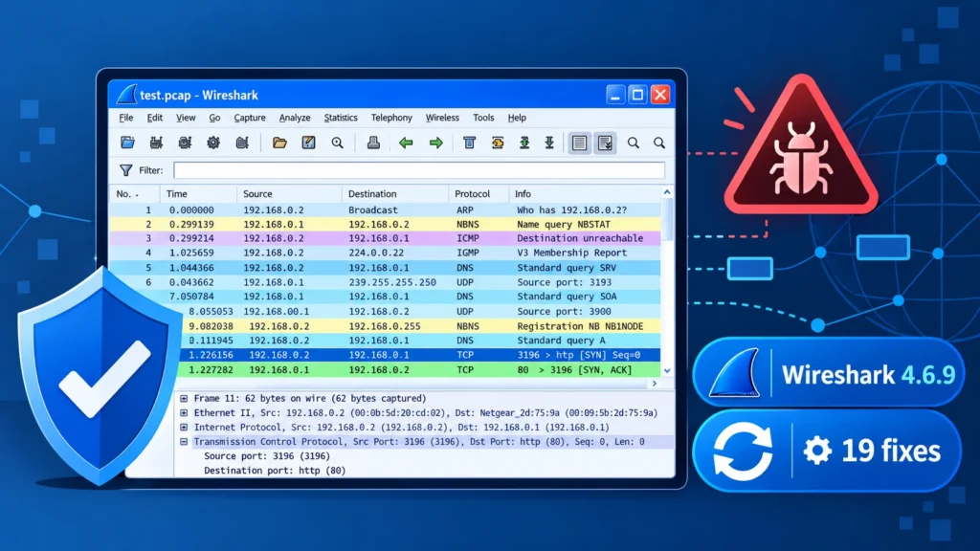Select the row 'Registration NB NB1NODE'
Screen dimensions: 980x551
(x=419, y=326)
